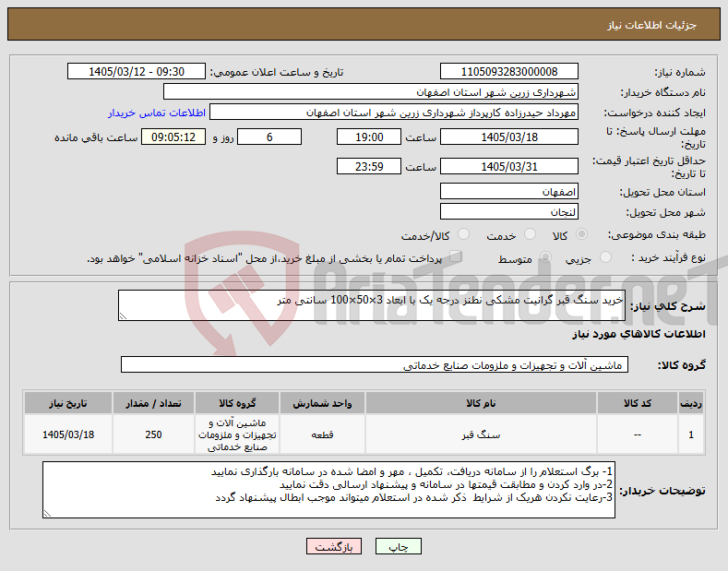Click the توضیحات خریدار label

[x=662, y=491]
